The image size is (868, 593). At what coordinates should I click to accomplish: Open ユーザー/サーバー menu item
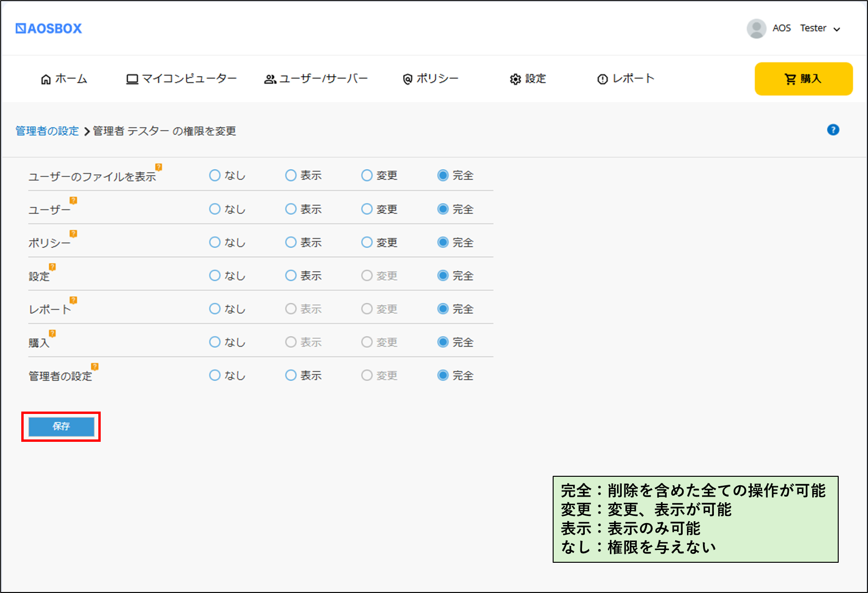316,79
